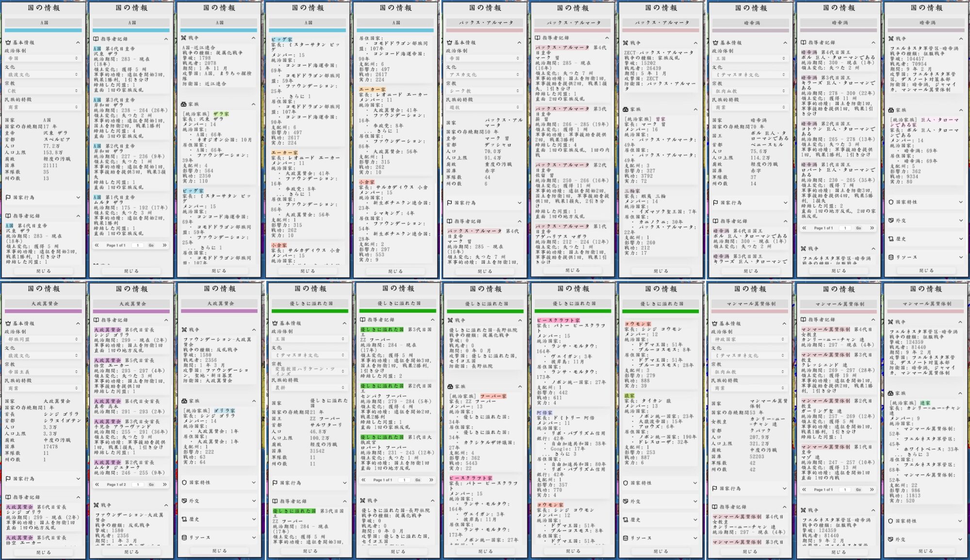970x560 pixels.
Task: Open the 部族同盟 political system dropdown
Action: 43,339
